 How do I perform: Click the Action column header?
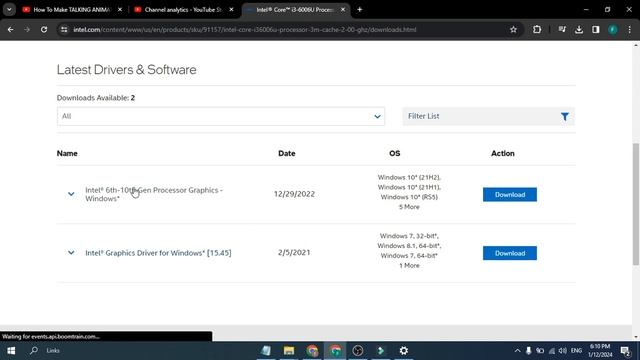coord(503,153)
